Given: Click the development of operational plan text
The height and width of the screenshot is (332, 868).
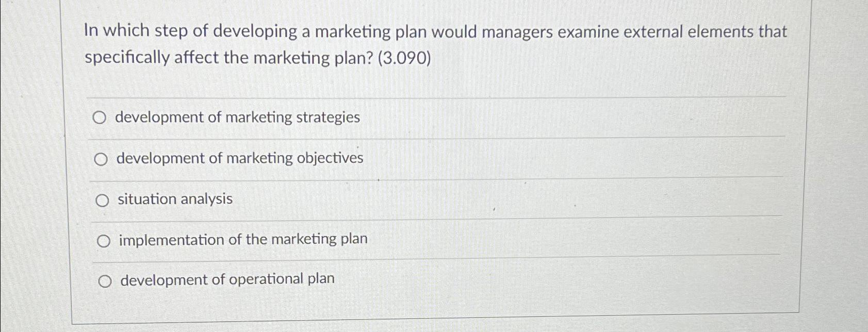Looking at the screenshot, I should click(x=225, y=280).
